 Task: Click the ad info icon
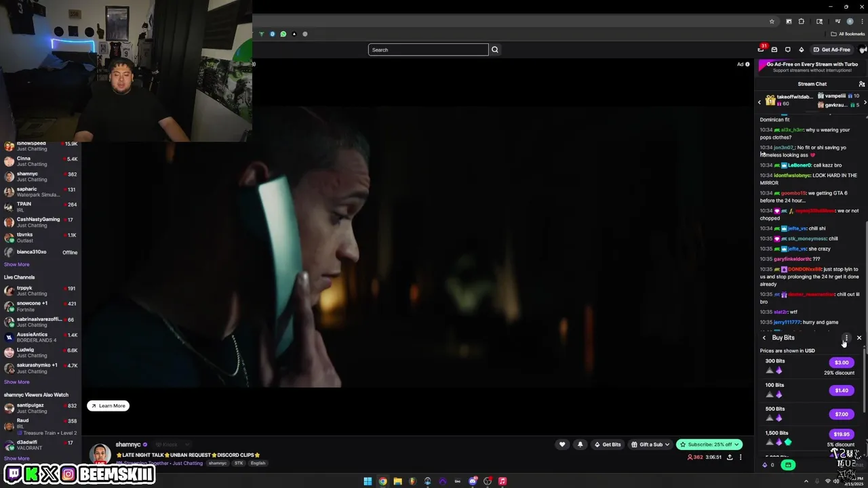[747, 64]
